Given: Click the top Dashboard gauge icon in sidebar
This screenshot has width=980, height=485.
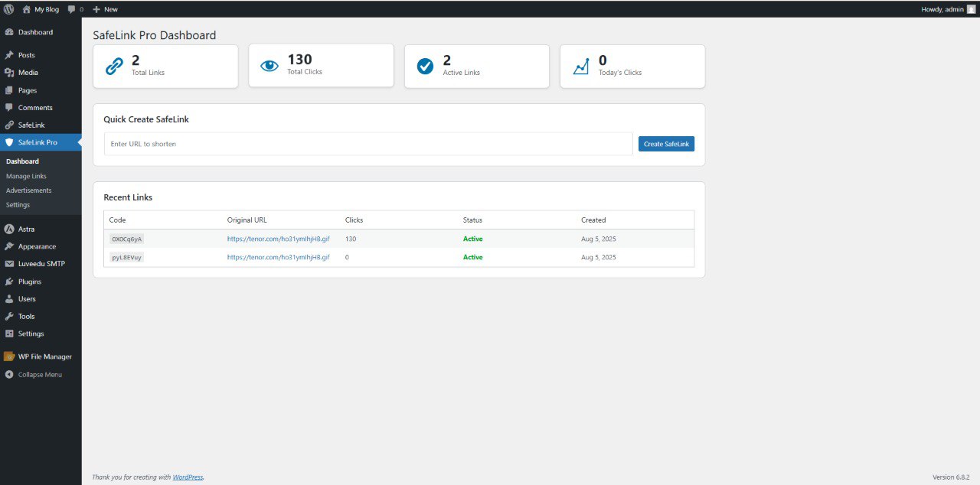Looking at the screenshot, I should [x=9, y=32].
